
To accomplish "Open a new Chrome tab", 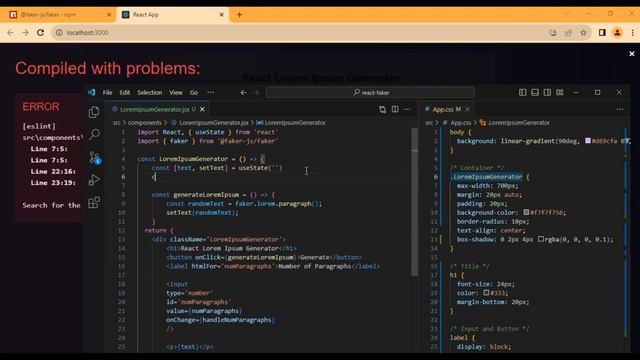I will 239,15.
